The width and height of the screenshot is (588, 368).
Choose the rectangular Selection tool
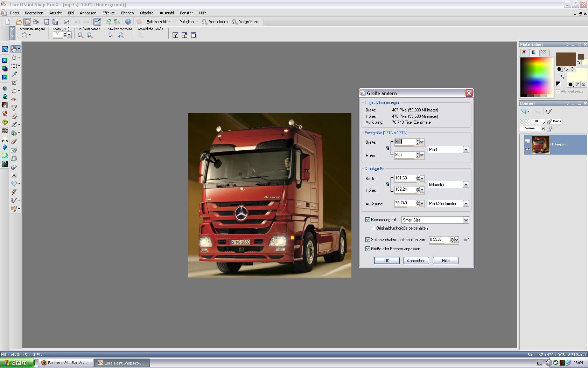click(14, 66)
